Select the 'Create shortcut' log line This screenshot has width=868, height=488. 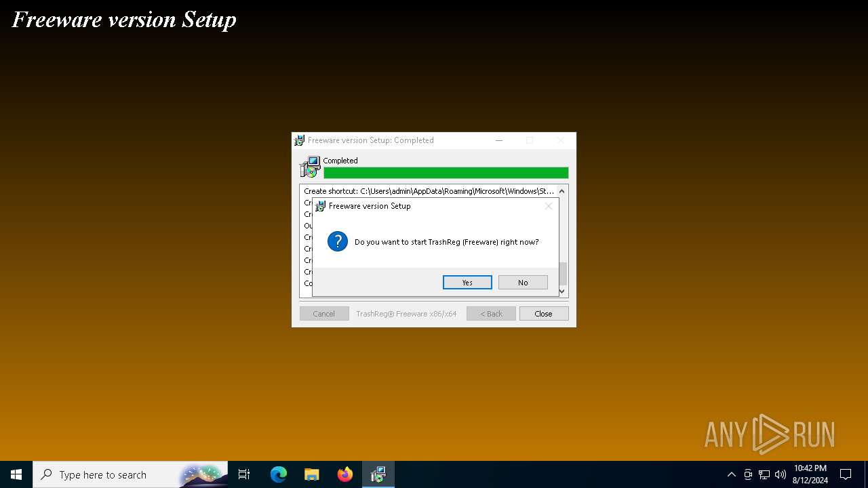[x=429, y=191]
